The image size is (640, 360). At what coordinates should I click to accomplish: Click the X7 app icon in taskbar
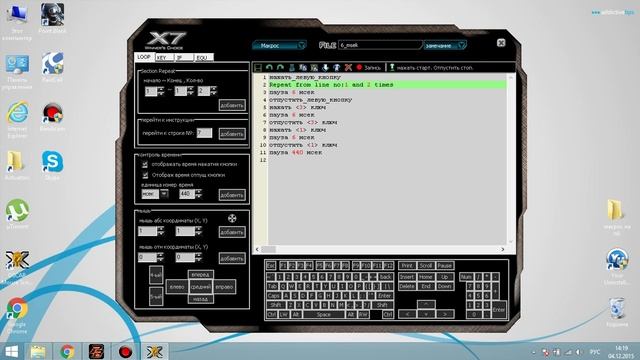click(155, 351)
